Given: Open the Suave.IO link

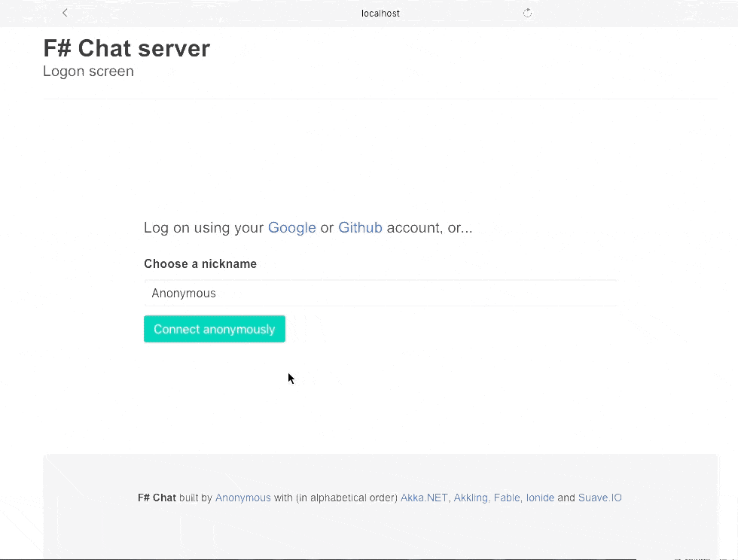Looking at the screenshot, I should point(600,498).
